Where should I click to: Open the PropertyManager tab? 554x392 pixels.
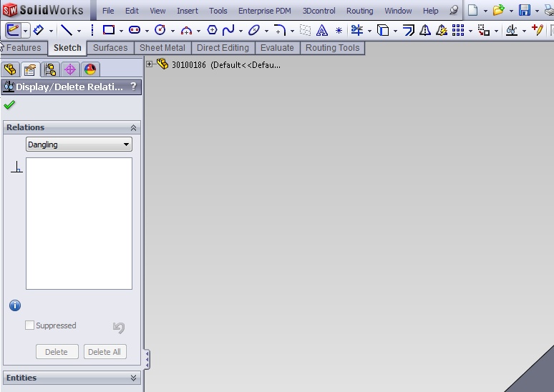point(30,69)
